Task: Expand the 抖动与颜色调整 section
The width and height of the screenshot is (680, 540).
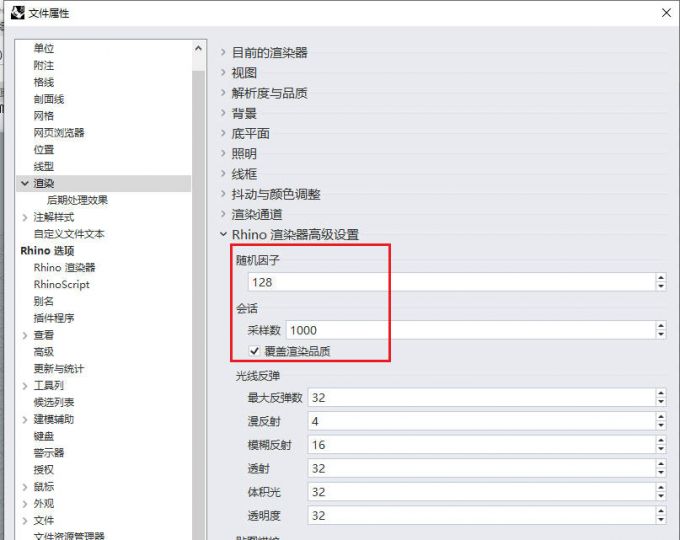Action: pyautogui.click(x=223, y=194)
